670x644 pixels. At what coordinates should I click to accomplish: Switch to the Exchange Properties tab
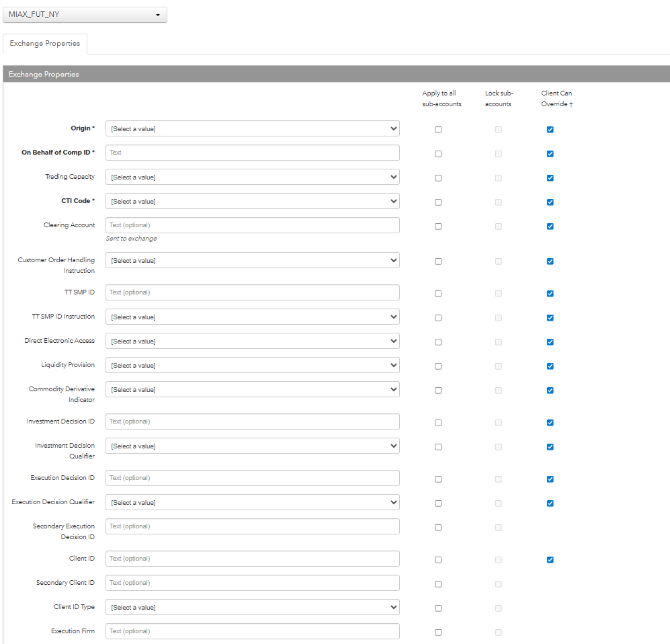45,44
